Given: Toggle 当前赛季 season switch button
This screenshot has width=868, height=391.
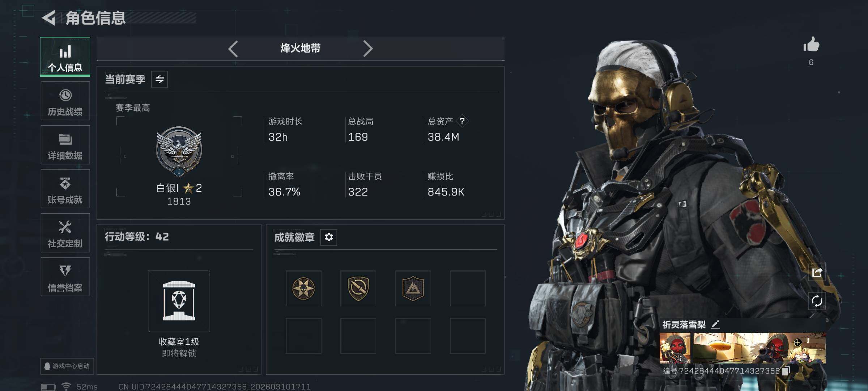Looking at the screenshot, I should point(159,79).
